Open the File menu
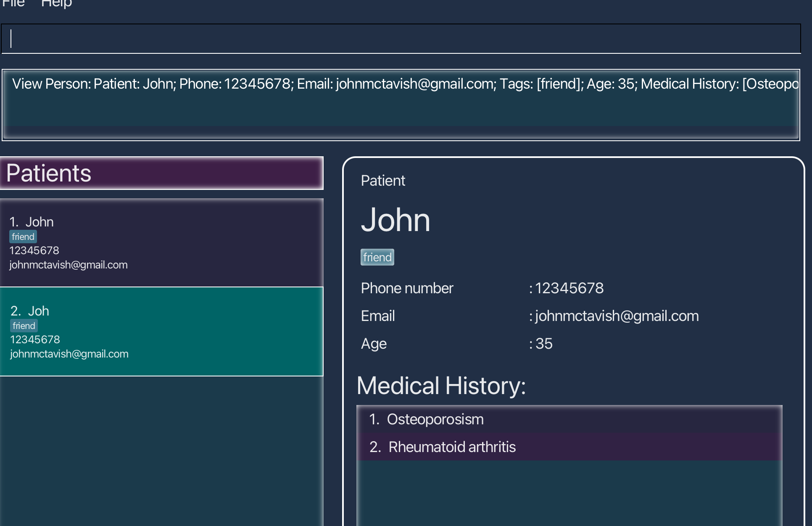This screenshot has width=812, height=526. click(13, 3)
